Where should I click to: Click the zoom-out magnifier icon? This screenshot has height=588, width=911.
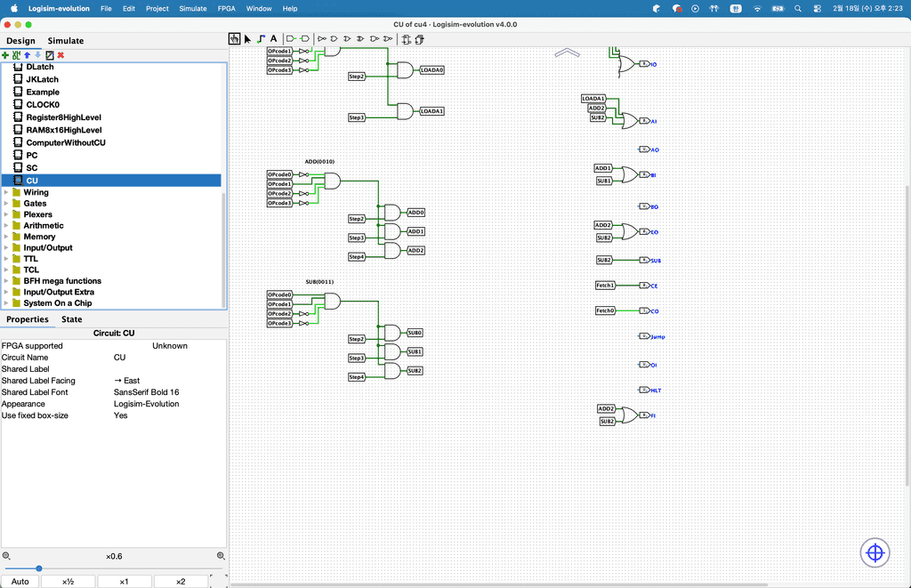pyautogui.click(x=6, y=556)
